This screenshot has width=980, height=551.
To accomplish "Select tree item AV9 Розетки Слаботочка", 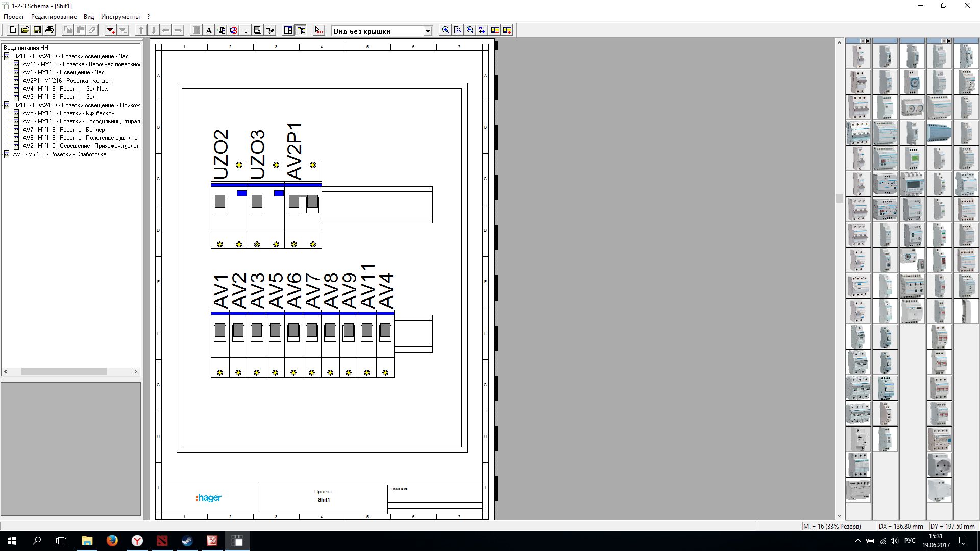I will 59,154.
